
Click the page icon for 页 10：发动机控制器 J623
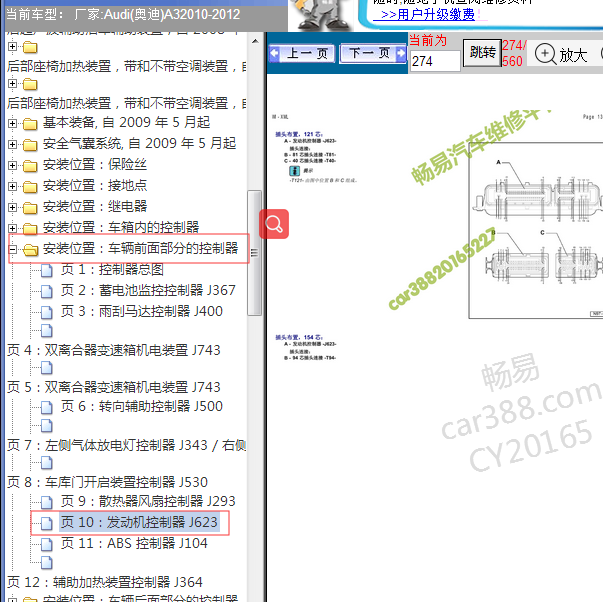click(x=47, y=523)
